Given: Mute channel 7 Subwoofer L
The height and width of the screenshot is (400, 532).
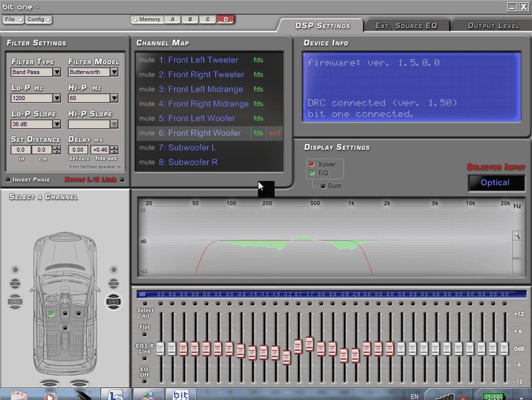Looking at the screenshot, I should point(147,148).
